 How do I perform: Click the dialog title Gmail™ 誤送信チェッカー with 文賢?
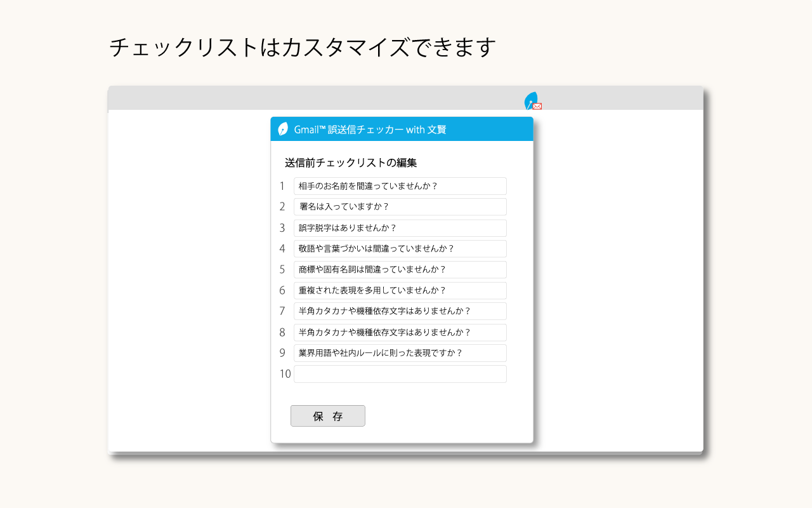[x=370, y=129]
